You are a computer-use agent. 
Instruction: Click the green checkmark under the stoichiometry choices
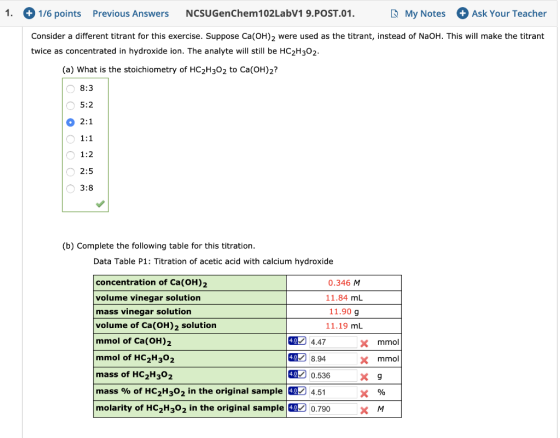100,204
